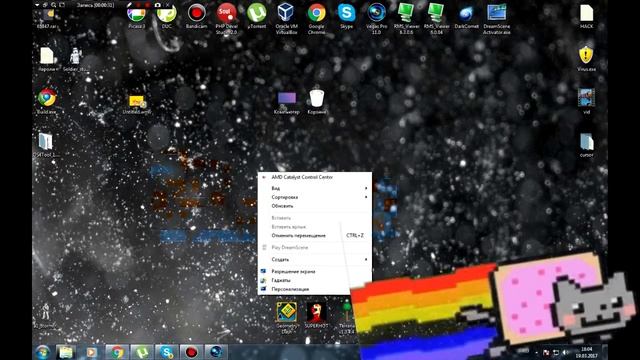Open the Oracle VM VirtualBox desktop shortcut
This screenshot has width=640, height=360.
pos(286,18)
